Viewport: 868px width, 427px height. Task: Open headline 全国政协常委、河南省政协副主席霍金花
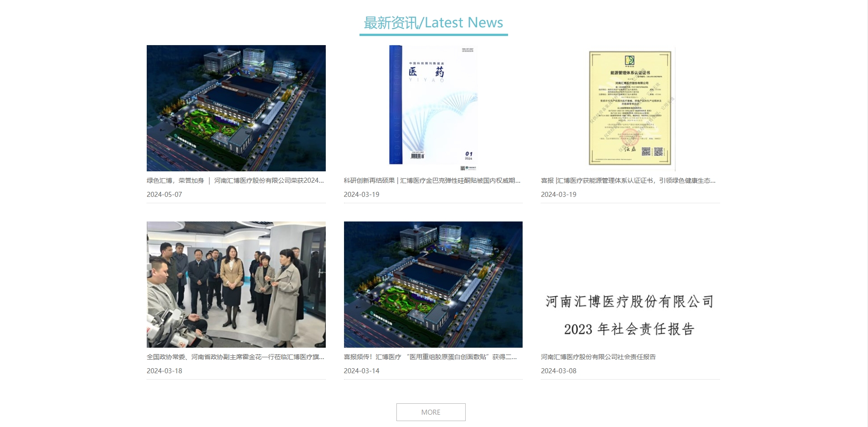point(236,357)
